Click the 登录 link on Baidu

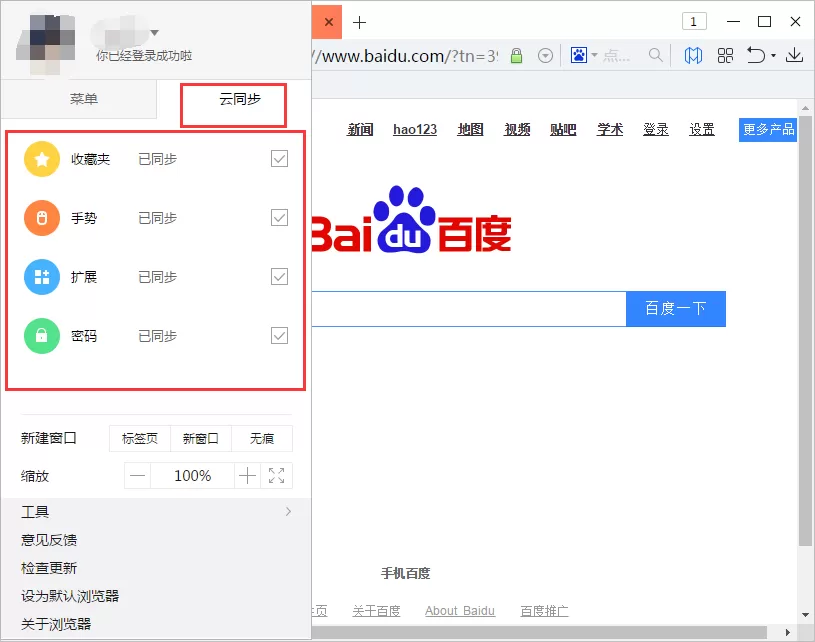tap(656, 129)
